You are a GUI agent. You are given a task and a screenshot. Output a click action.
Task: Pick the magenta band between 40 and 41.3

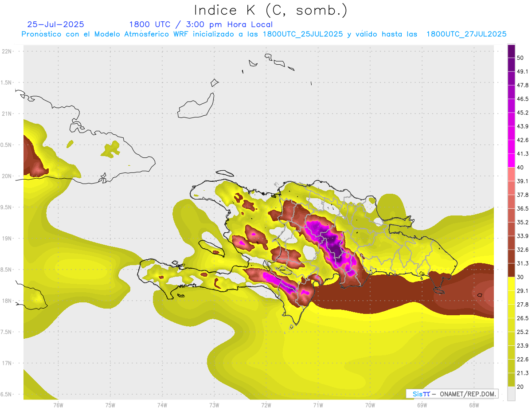tap(511, 160)
